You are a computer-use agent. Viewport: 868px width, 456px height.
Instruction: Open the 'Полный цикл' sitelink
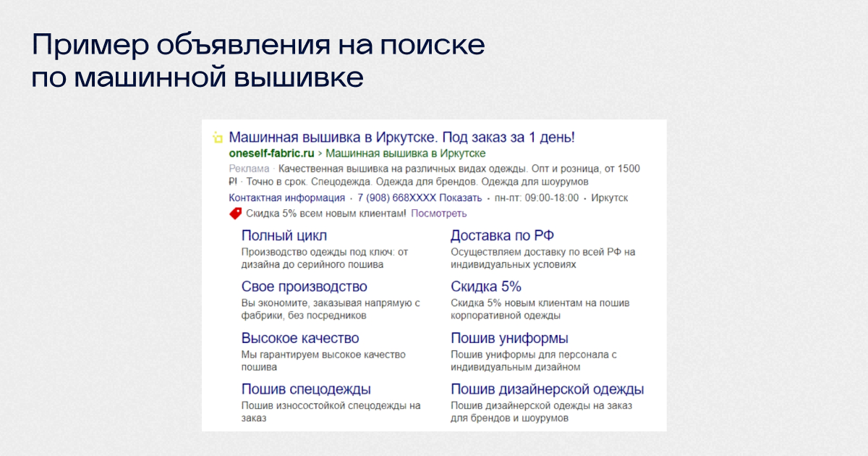284,235
